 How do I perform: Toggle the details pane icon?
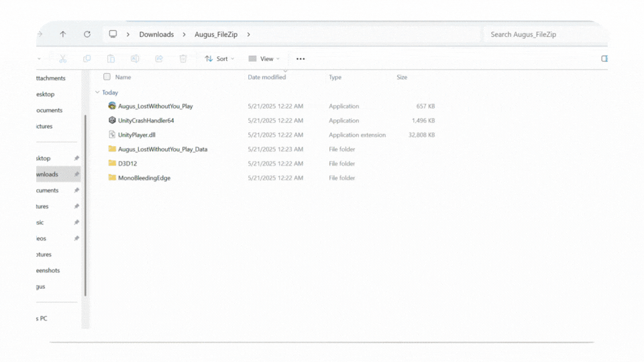click(604, 59)
